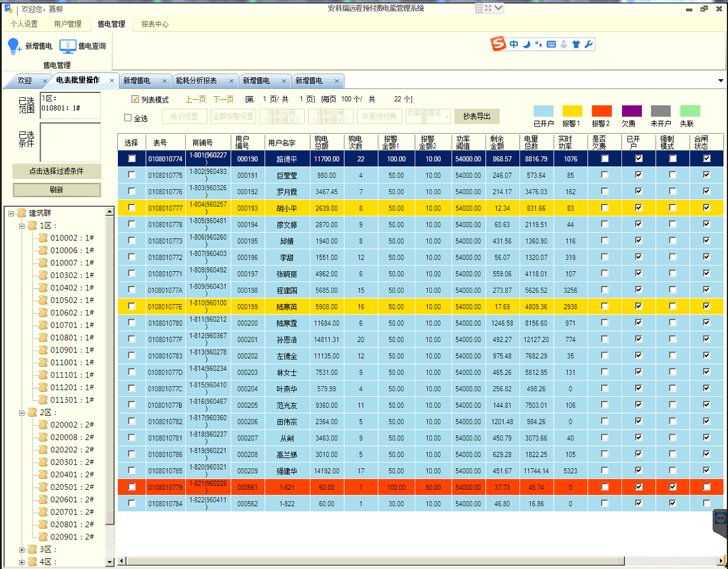Viewport: 728px width, 569px height.
Task: Enable the 全选 checkbox
Action: point(128,118)
